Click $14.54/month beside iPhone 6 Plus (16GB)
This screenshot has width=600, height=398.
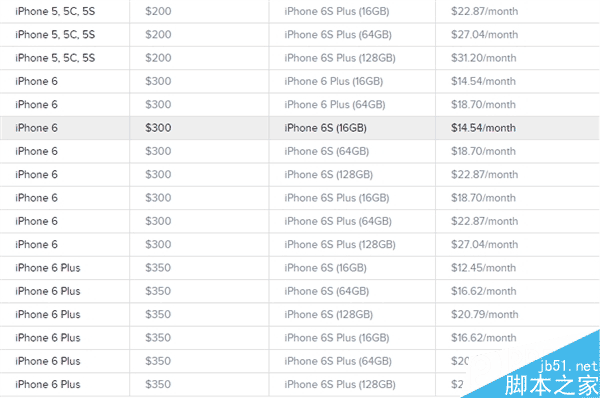[483, 81]
